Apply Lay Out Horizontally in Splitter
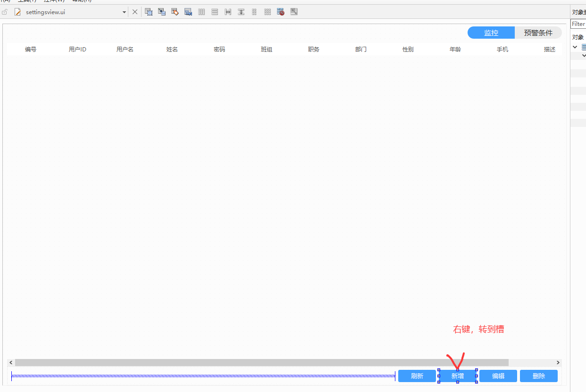The width and height of the screenshot is (586, 392). (228, 12)
